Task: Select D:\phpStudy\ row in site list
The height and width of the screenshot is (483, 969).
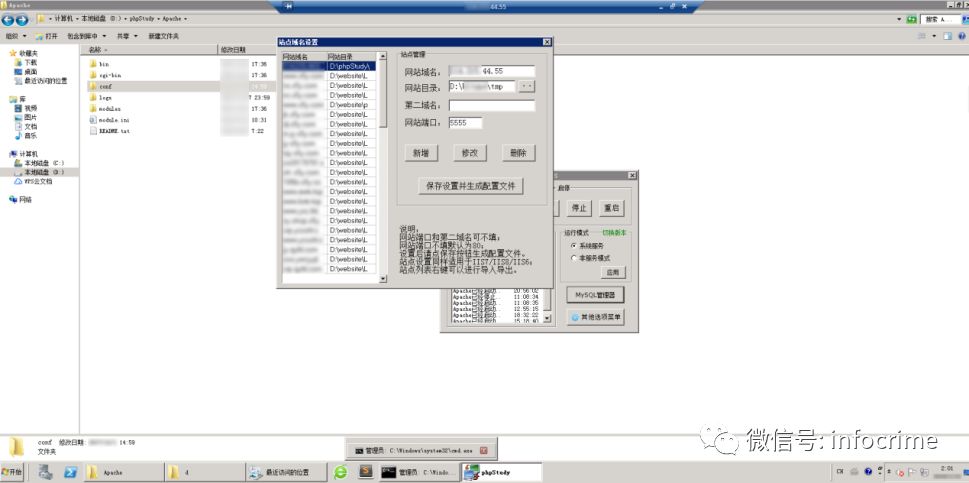Action: pos(329,66)
